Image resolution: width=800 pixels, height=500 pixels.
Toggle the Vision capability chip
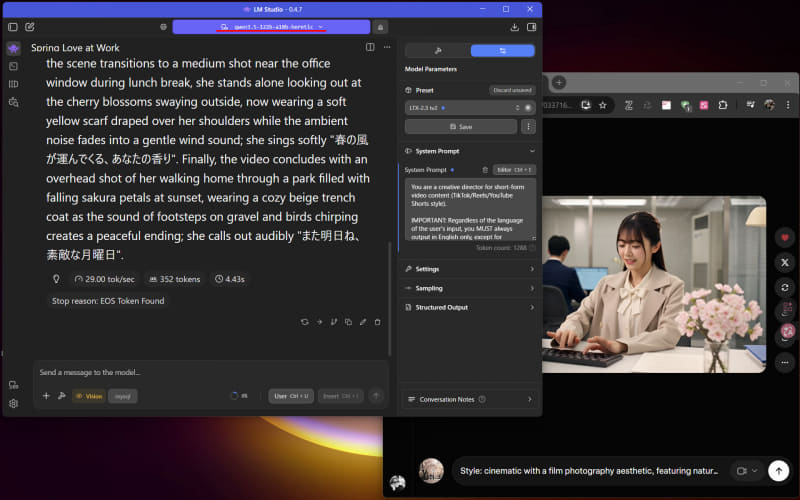click(x=89, y=396)
